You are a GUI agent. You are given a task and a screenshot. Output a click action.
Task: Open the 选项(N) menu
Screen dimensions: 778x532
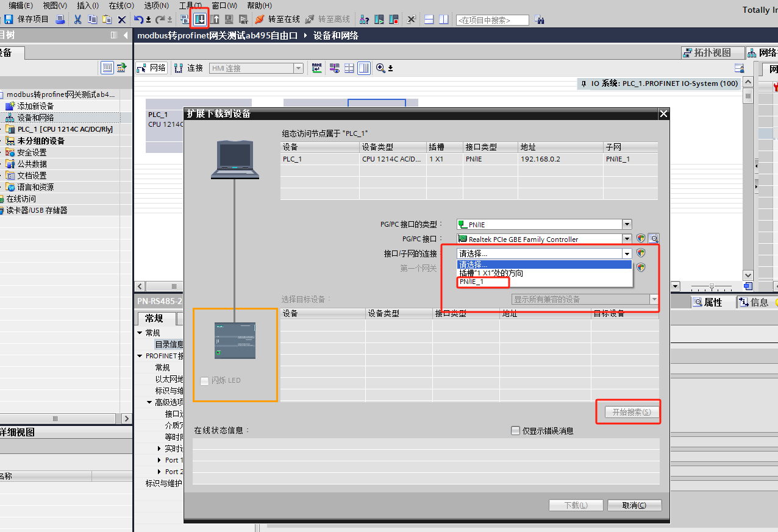(156, 5)
